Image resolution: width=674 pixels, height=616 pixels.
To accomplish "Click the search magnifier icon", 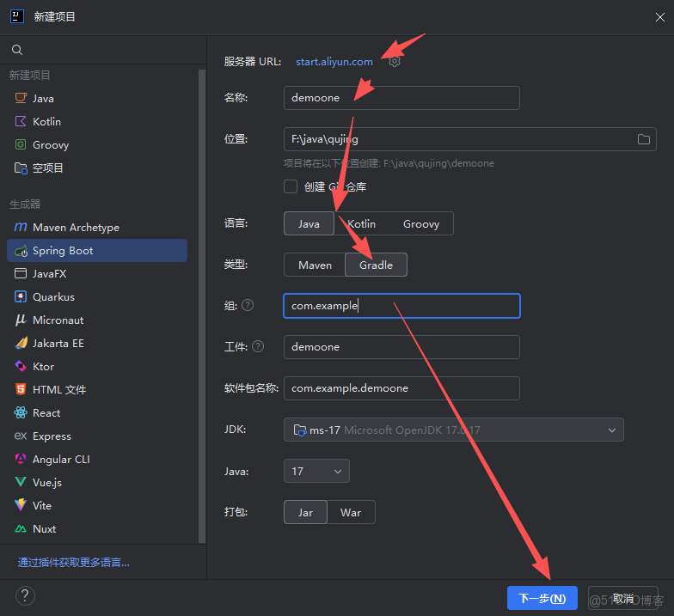I will click(17, 50).
